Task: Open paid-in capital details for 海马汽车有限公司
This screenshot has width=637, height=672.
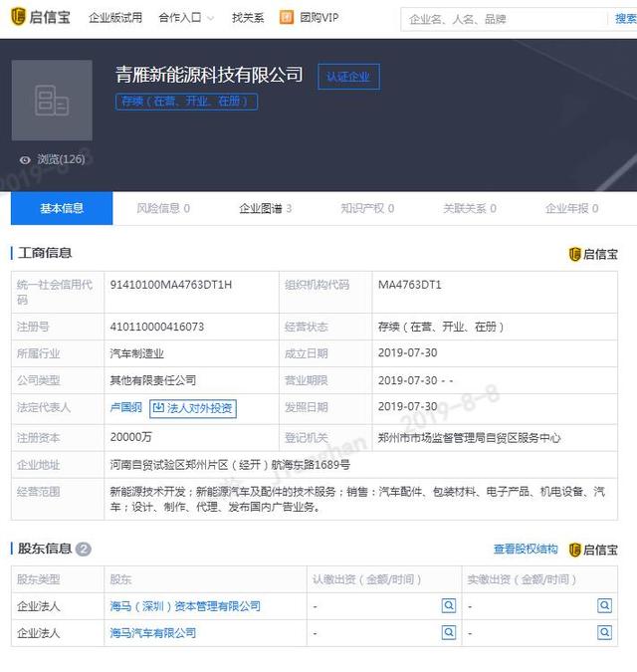Action: [604, 632]
